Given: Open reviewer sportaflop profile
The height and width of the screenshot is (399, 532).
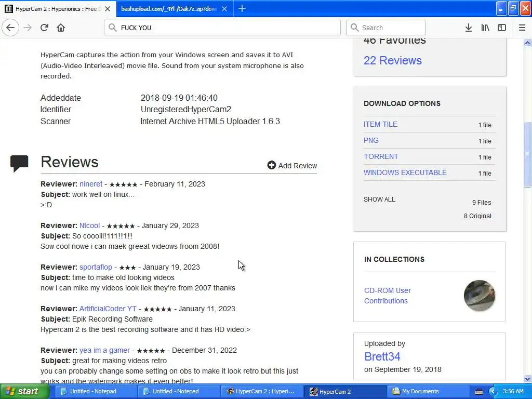Looking at the screenshot, I should (x=96, y=267).
